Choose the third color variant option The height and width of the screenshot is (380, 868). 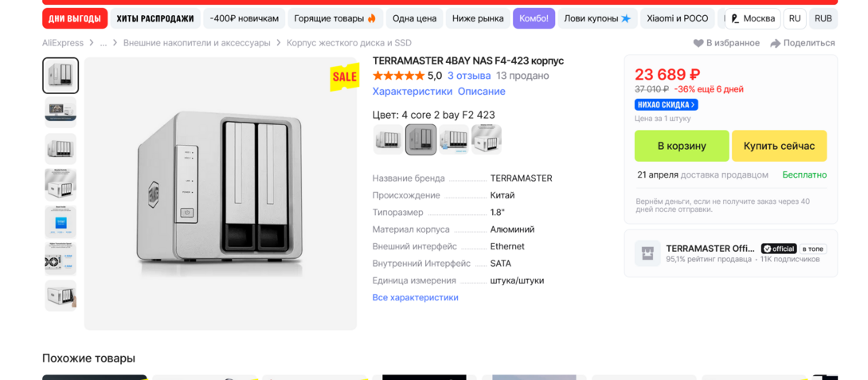tap(454, 139)
